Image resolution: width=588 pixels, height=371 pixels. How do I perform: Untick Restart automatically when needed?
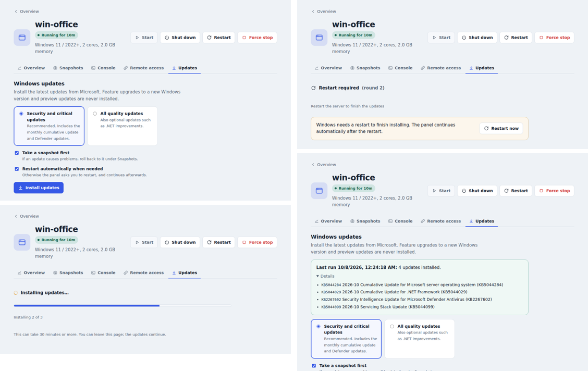tap(17, 169)
